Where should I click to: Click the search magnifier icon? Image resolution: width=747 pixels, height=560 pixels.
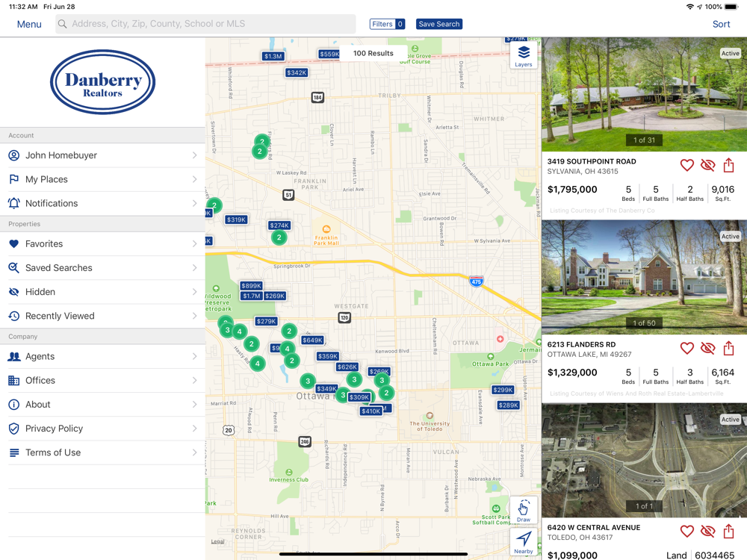62,24
